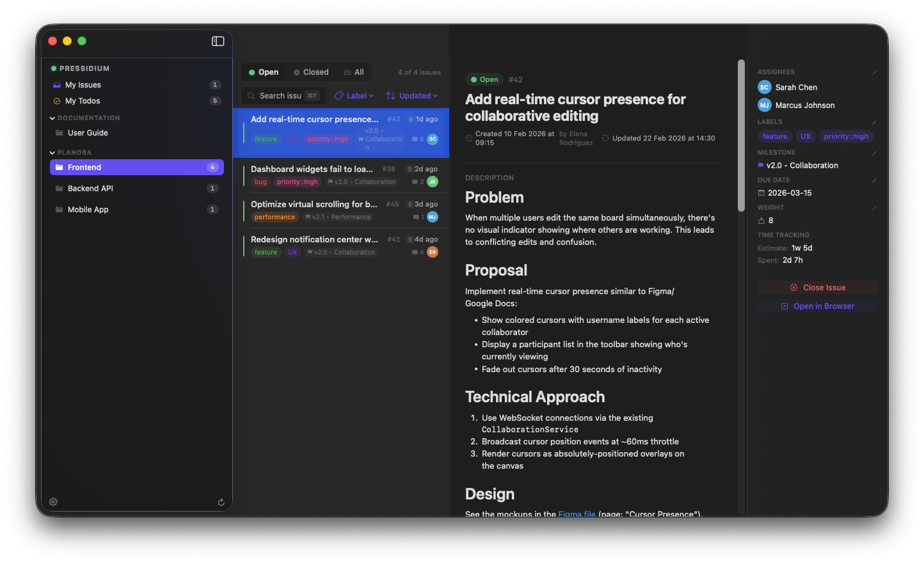This screenshot has width=924, height=564.
Task: Open the Figma file link in the description
Action: (x=577, y=513)
